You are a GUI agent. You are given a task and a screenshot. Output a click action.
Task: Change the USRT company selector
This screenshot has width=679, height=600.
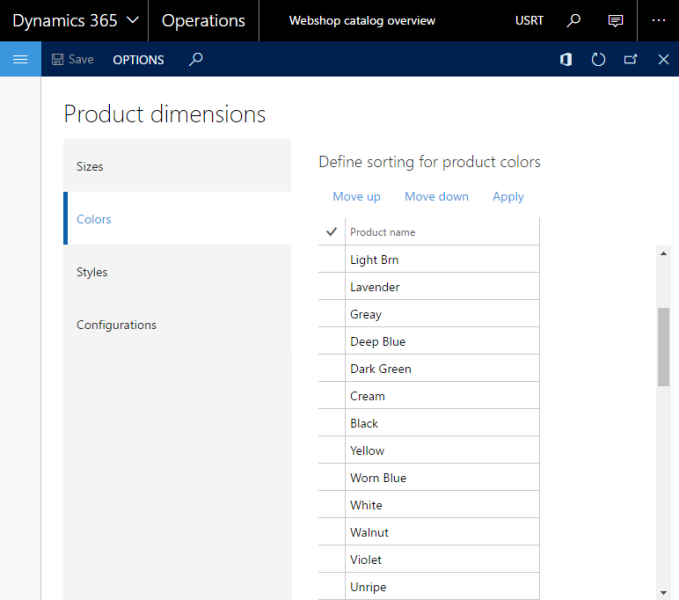(x=529, y=21)
